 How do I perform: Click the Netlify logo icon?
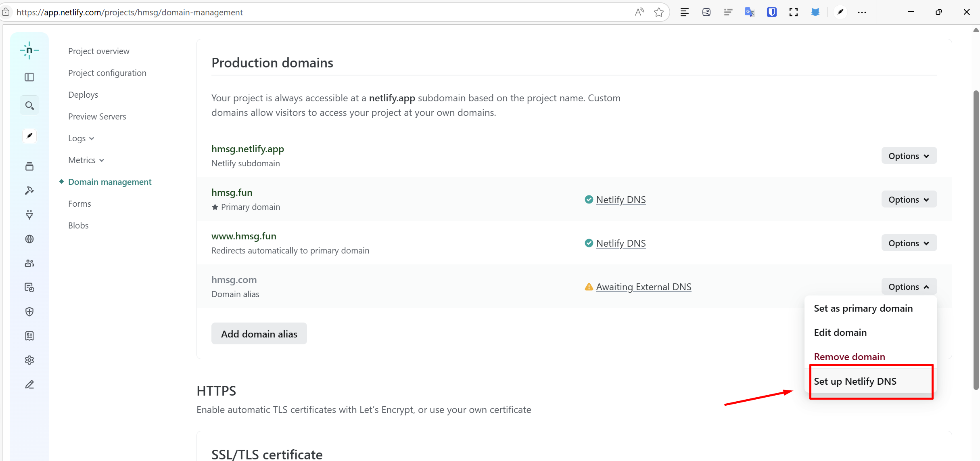(x=29, y=50)
